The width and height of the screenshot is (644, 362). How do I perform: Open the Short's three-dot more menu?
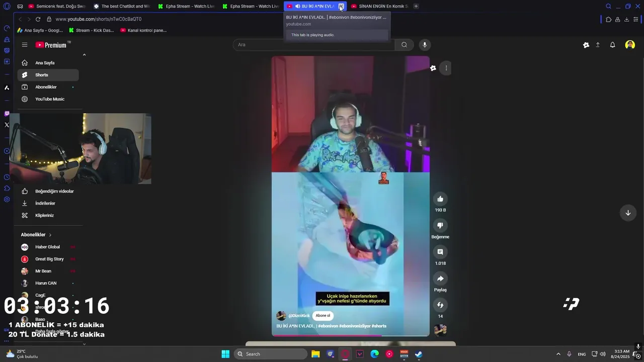tap(446, 68)
